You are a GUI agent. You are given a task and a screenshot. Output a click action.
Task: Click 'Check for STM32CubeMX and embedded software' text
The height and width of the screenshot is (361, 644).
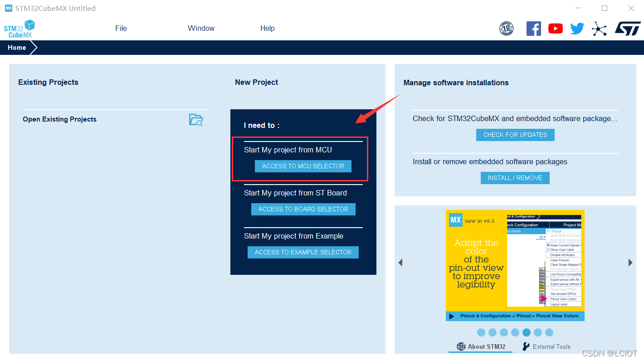515,118
